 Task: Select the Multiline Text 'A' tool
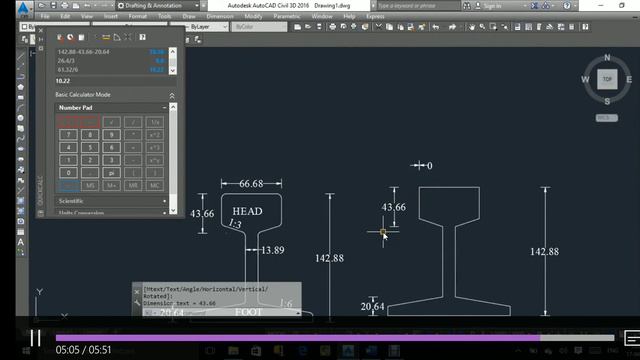[21, 242]
